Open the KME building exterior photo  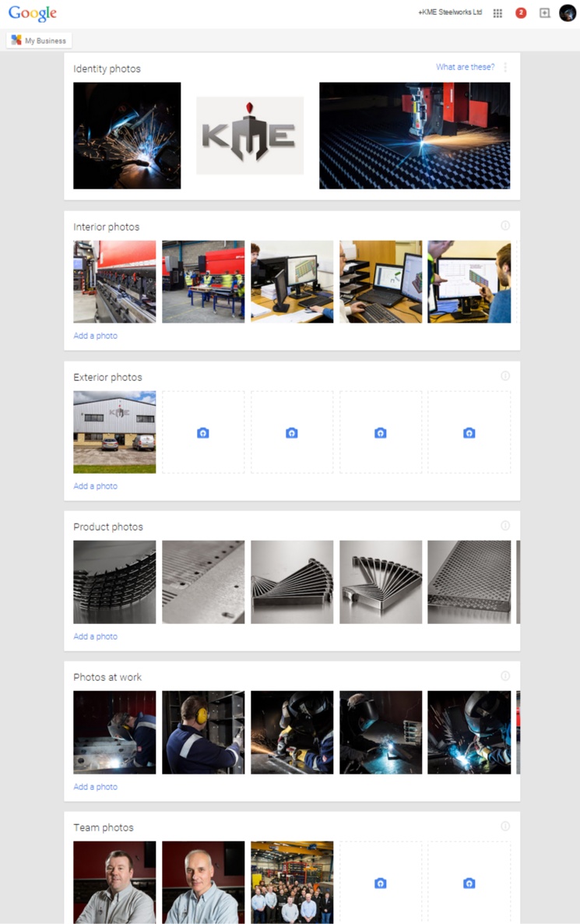click(114, 432)
